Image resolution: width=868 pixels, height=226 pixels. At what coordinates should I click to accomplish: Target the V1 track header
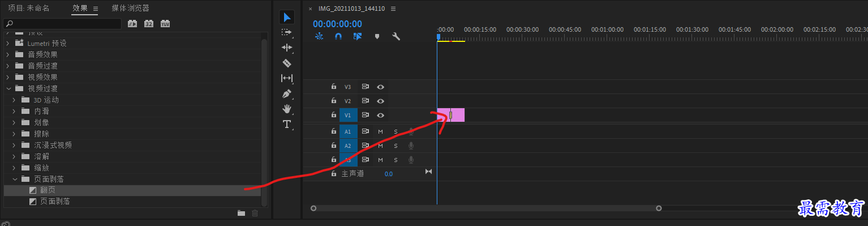348,115
